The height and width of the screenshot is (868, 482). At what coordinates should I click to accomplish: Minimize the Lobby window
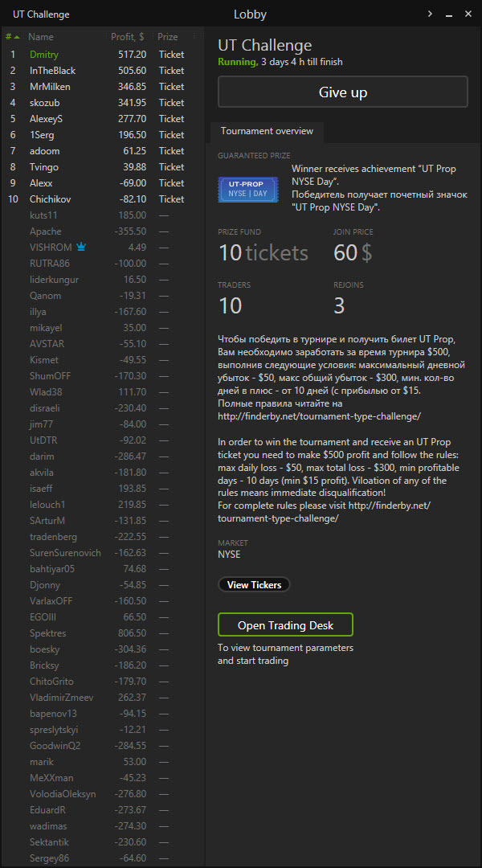[449, 14]
